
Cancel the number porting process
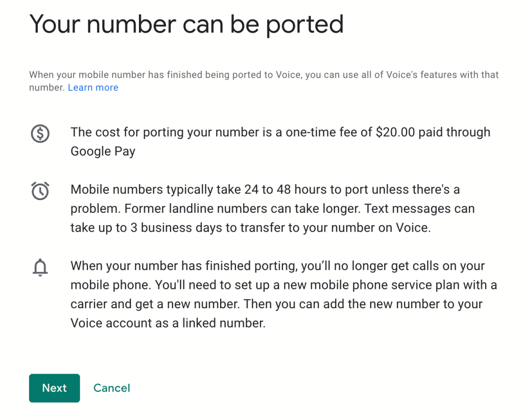point(111,388)
